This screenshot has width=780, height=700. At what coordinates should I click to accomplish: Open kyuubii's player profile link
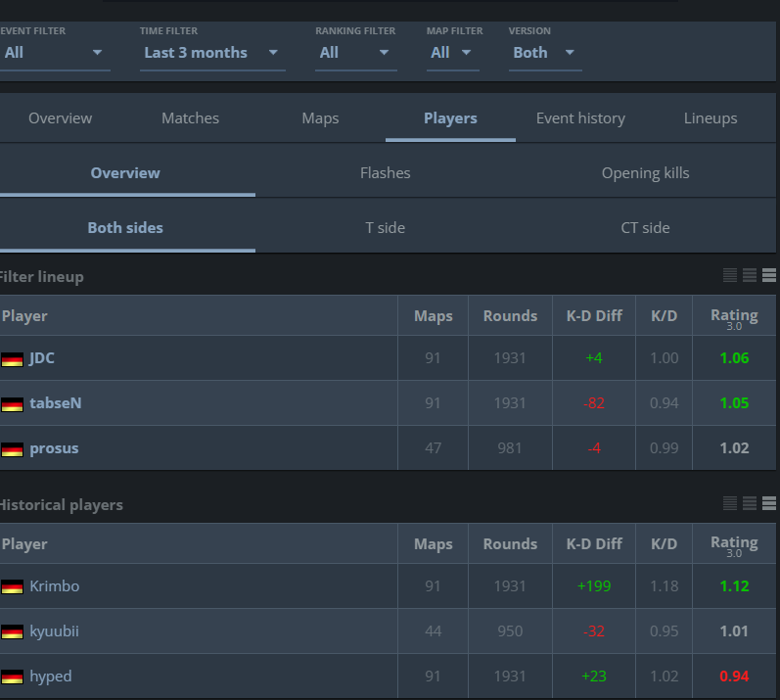54,631
